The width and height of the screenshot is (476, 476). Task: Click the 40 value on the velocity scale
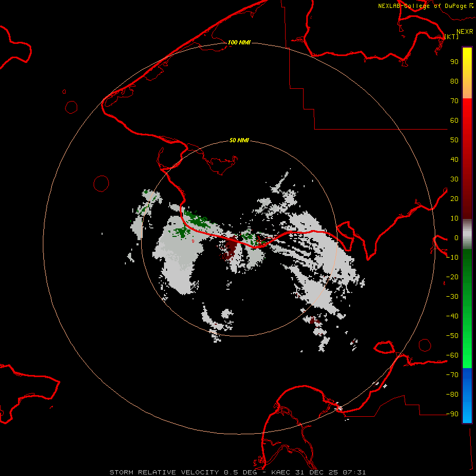[x=454, y=160]
